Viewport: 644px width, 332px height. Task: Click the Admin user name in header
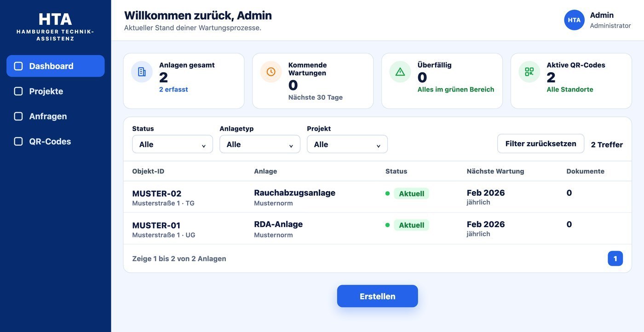point(602,15)
